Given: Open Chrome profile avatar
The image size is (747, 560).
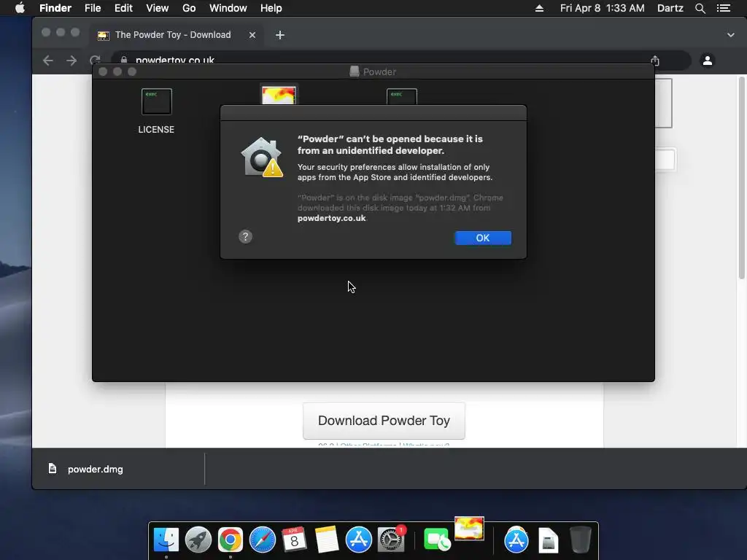Looking at the screenshot, I should pos(708,61).
